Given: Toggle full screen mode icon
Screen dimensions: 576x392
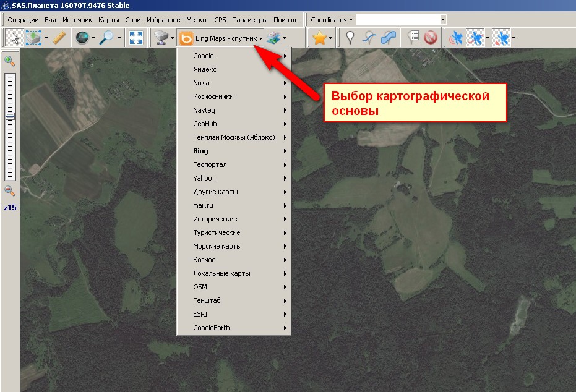Looking at the screenshot, I should (x=135, y=38).
